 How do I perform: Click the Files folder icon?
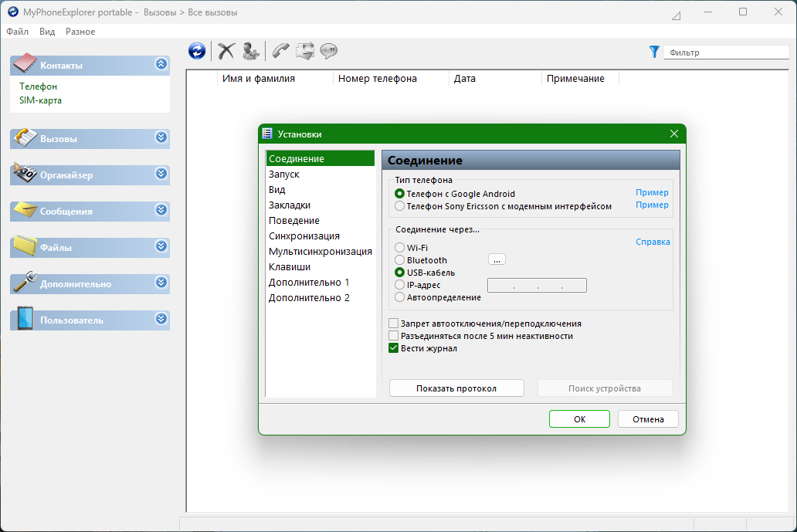(x=25, y=246)
